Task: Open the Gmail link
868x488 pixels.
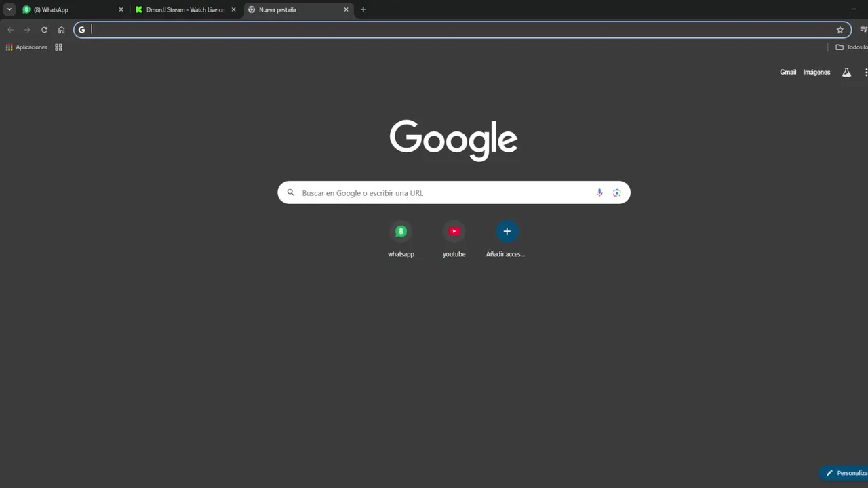Action: point(788,72)
